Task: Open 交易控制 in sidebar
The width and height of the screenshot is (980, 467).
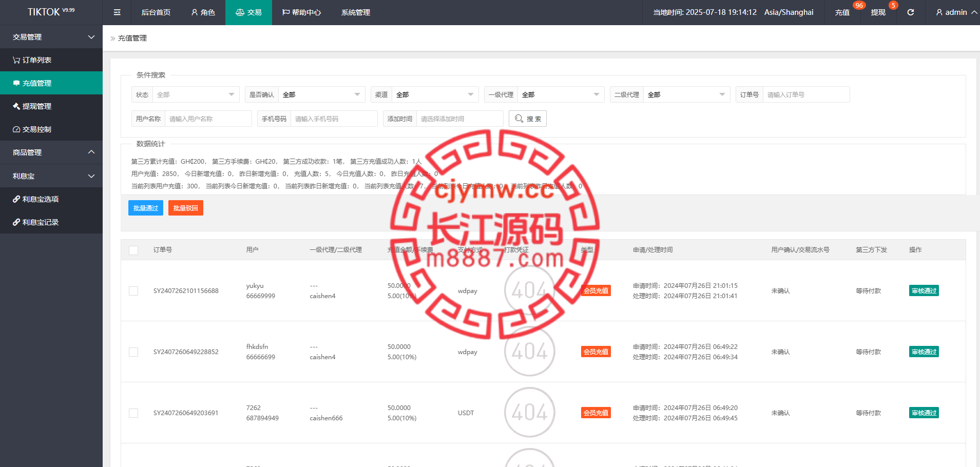Action: (x=51, y=129)
